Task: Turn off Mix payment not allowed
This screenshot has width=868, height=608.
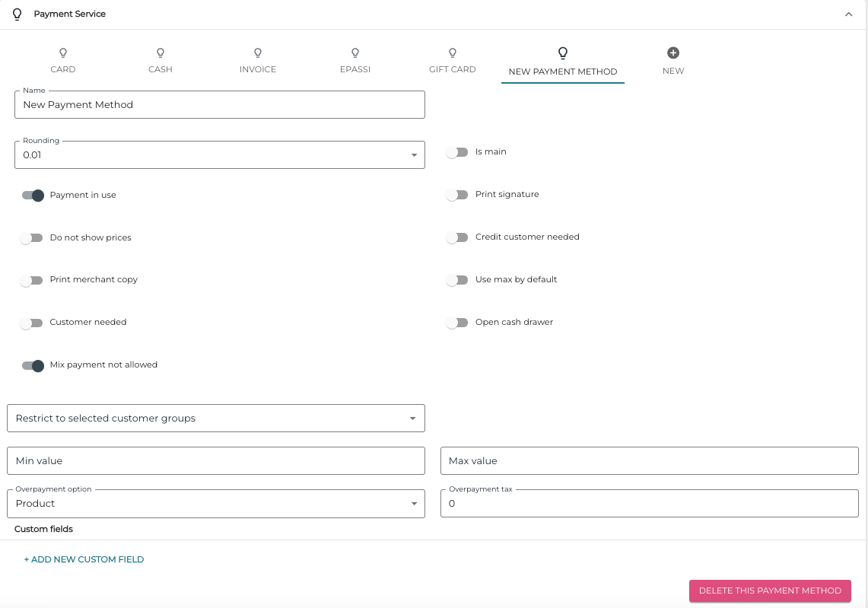Action: [33, 365]
